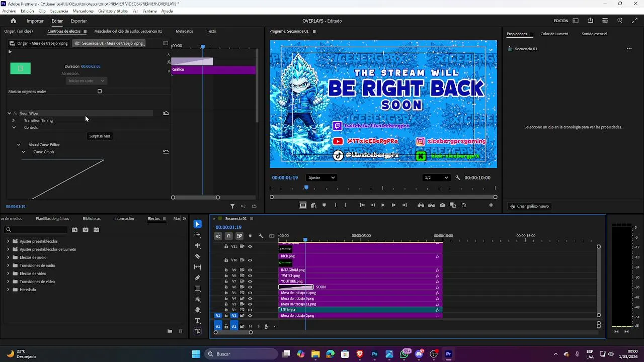Collapse Visual Curve Editor group
Viewport: 644px width, 362px height.
[x=19, y=145]
